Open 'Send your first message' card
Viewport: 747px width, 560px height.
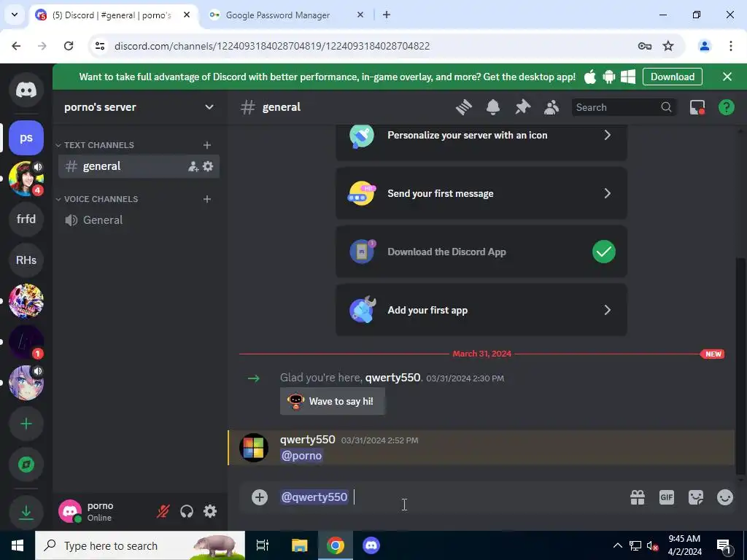point(481,193)
